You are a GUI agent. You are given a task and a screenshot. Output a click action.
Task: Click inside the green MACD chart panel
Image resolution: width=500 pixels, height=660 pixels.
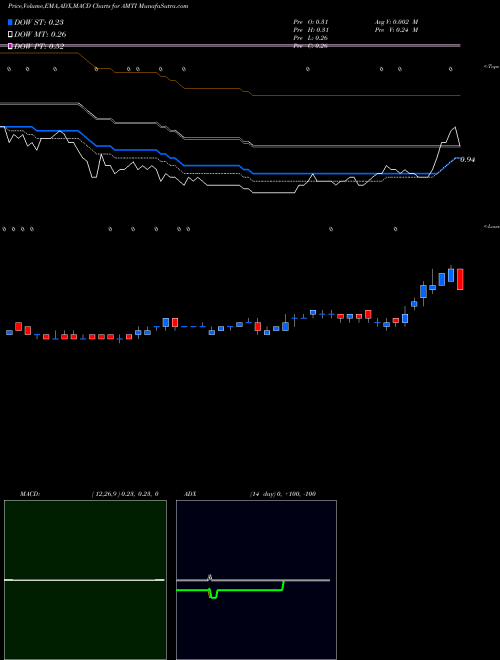[85, 580]
